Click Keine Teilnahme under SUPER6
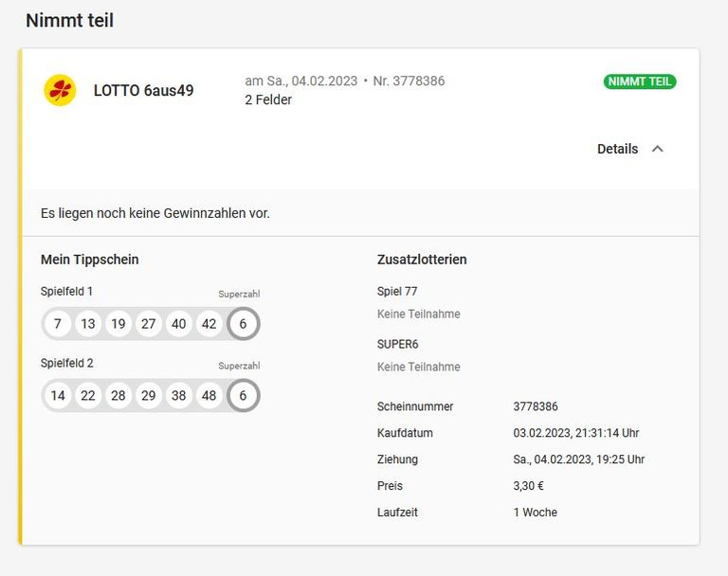 [x=419, y=368]
